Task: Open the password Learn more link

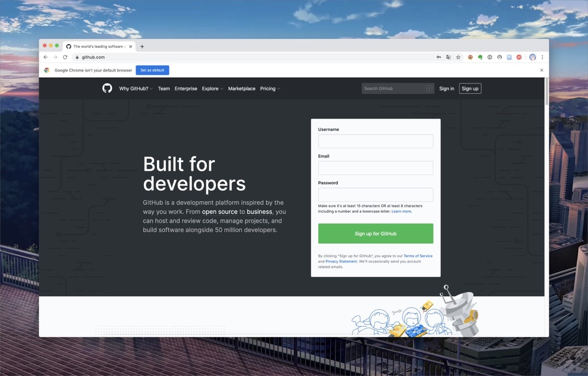Action: pyautogui.click(x=402, y=211)
